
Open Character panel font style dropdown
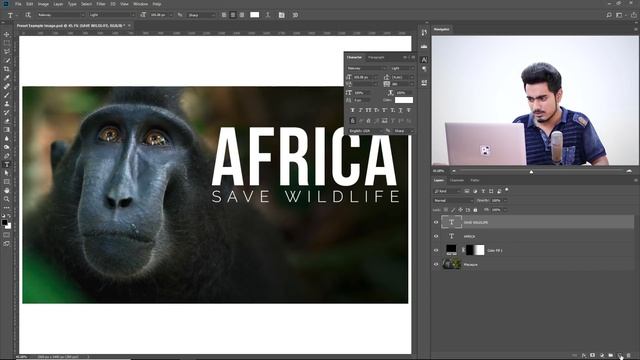click(x=402, y=68)
